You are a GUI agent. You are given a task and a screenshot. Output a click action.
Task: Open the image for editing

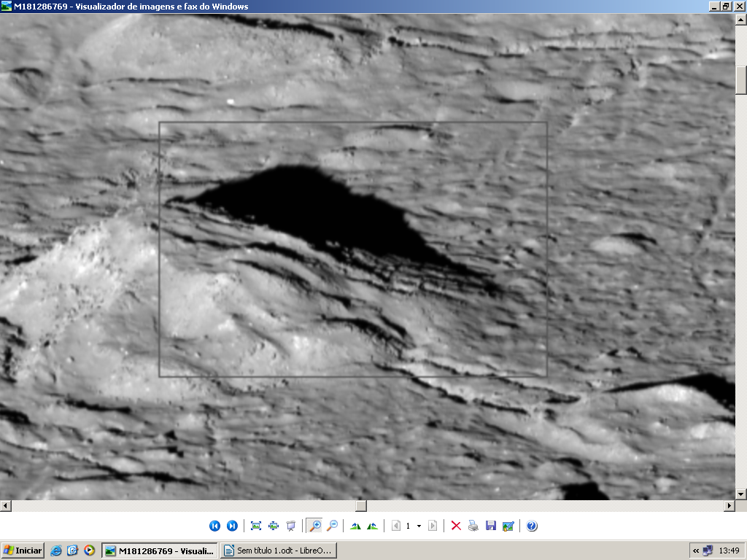(508, 526)
